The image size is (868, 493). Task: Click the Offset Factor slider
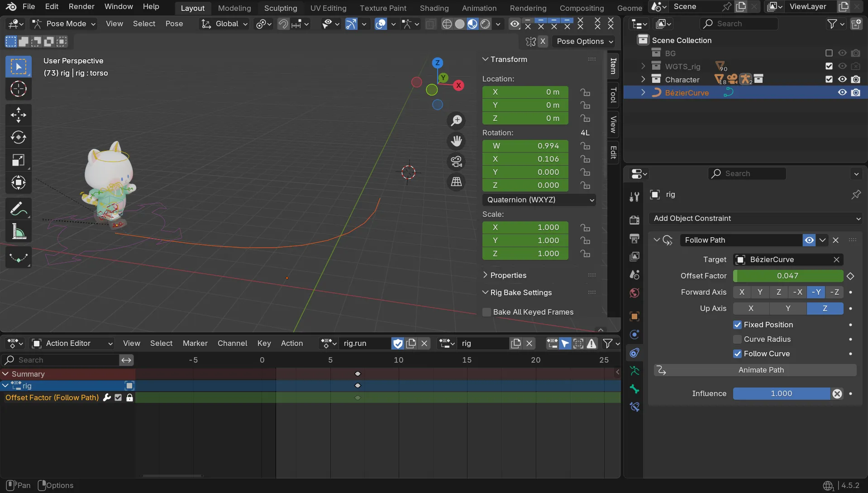pos(787,276)
